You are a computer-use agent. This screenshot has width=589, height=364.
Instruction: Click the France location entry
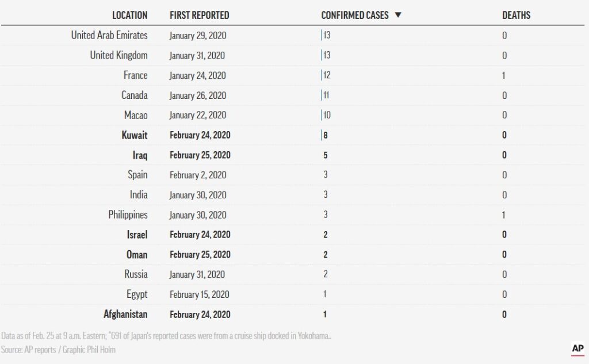coord(135,75)
